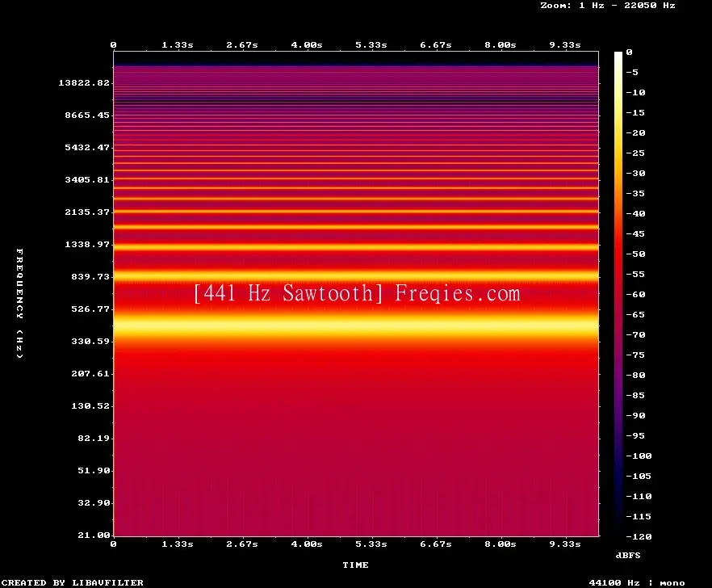Image resolution: width=712 pixels, height=588 pixels.
Task: Click the 330.59 frequency axis label
Action: pos(90,341)
